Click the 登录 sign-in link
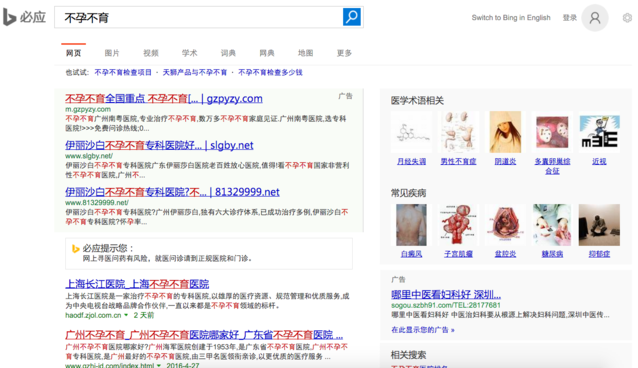The width and height of the screenshot is (638, 368). (x=569, y=18)
